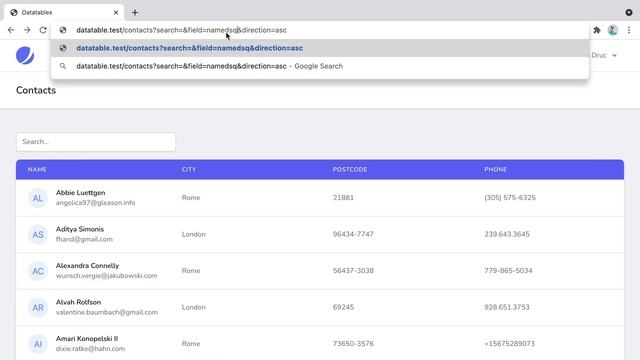This screenshot has height=360, width=640.
Task: Click phone (305) 575-6325
Action: pyautogui.click(x=510, y=198)
